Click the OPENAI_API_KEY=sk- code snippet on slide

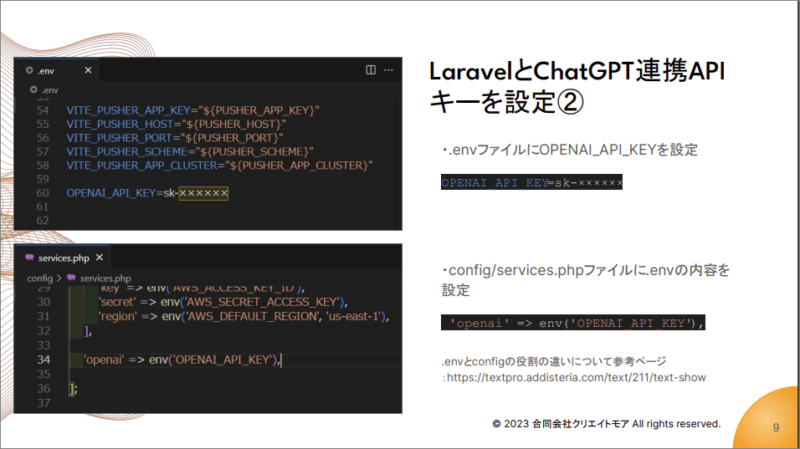click(532, 182)
